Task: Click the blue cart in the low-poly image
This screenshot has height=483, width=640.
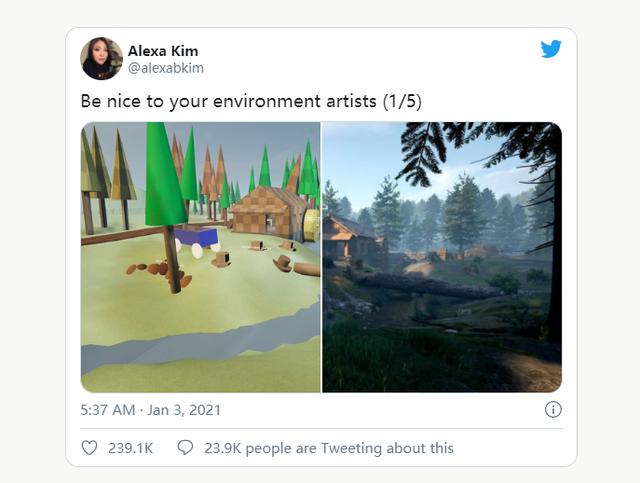Action: tap(199, 239)
